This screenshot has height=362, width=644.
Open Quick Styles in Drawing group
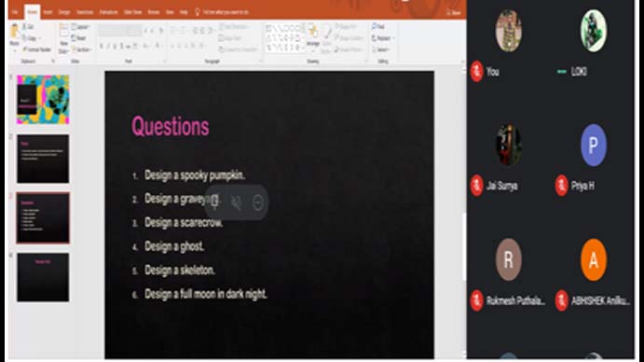[326, 38]
